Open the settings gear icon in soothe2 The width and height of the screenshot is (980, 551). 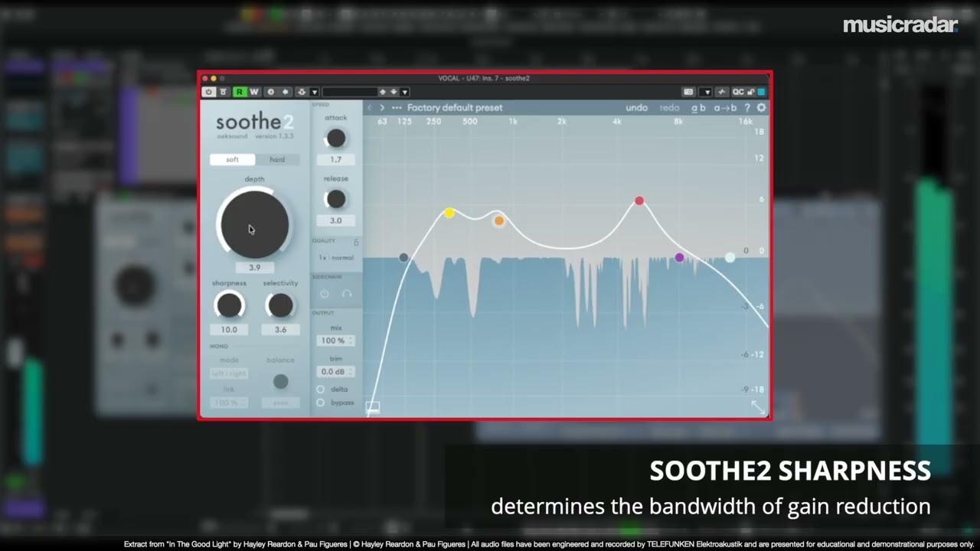761,108
